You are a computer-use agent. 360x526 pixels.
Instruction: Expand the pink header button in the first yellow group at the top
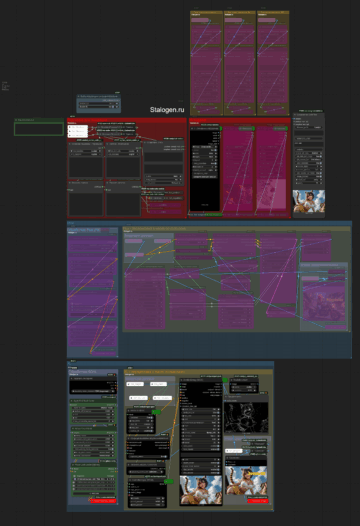(x=200, y=20)
